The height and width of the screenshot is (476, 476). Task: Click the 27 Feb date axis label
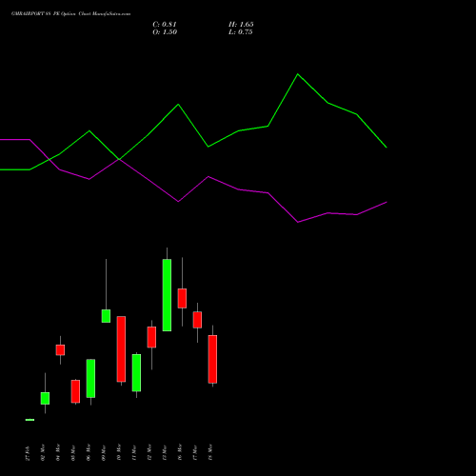click(x=28, y=453)
